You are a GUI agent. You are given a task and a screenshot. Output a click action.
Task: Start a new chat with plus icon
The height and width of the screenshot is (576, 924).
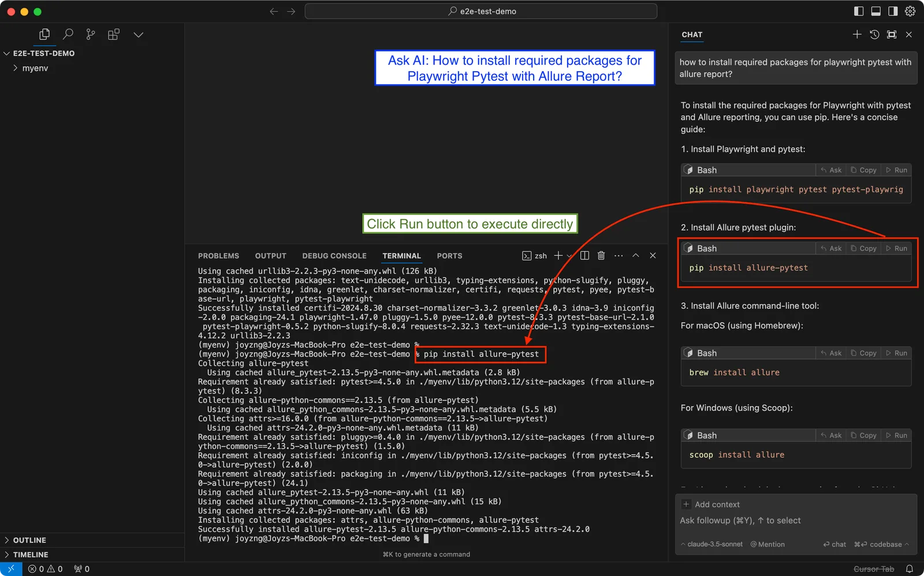(x=857, y=35)
